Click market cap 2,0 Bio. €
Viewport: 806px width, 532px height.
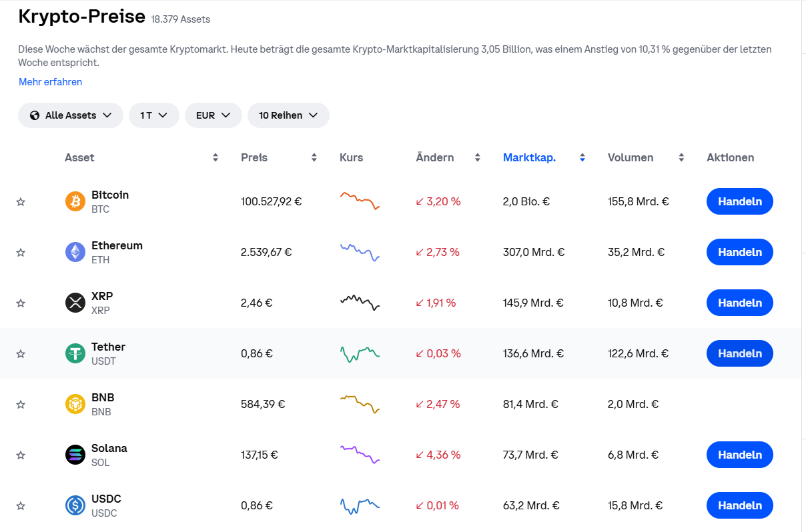click(526, 201)
